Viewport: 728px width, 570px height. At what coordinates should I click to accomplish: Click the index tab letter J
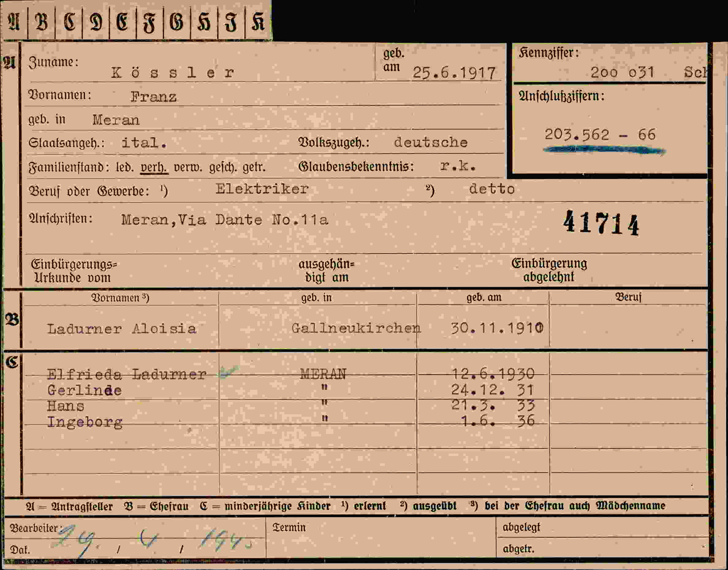[231, 22]
